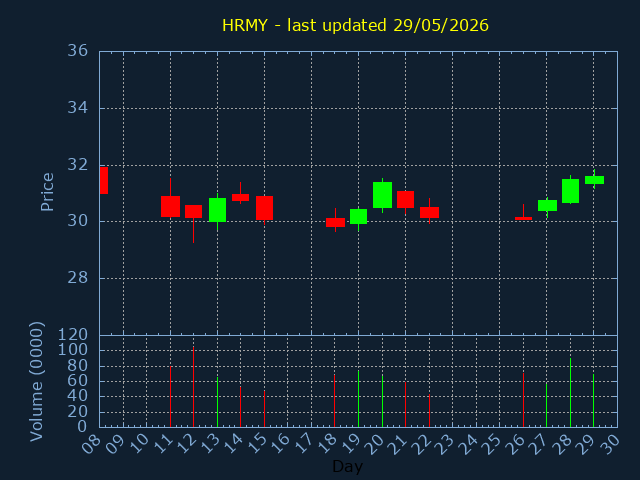The height and width of the screenshot is (480, 640).
Task: Click the green volume bar for day 20
Action: click(x=382, y=401)
